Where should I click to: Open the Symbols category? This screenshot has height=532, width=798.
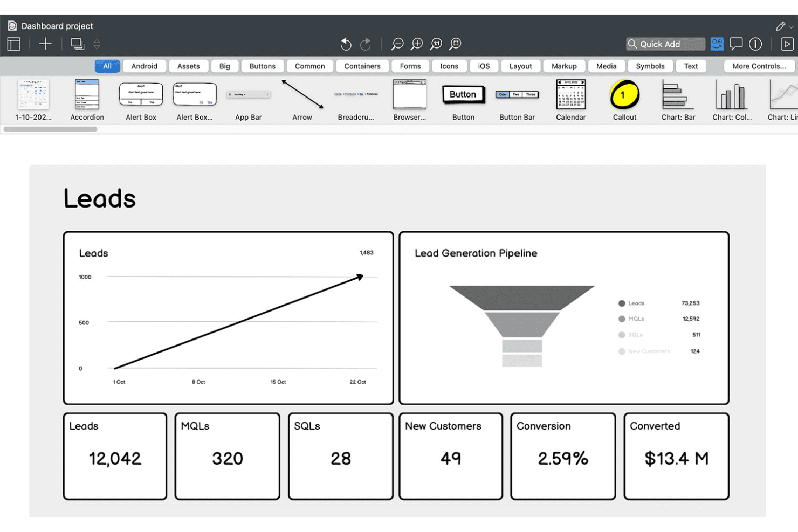tap(650, 66)
